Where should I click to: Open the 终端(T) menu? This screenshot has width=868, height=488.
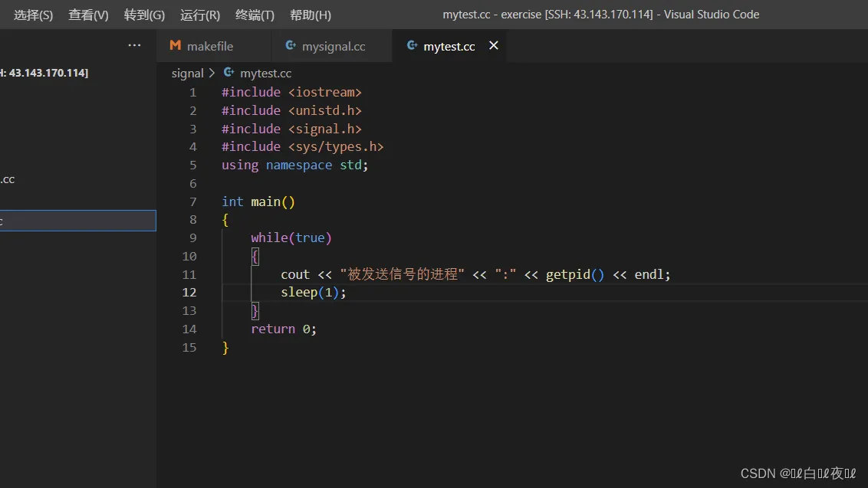(x=255, y=15)
